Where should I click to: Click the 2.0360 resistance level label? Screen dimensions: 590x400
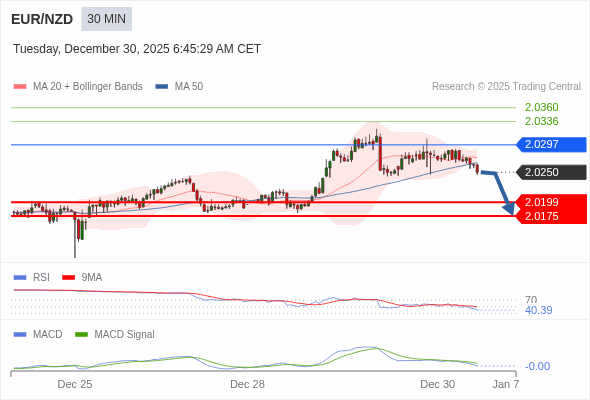pos(541,108)
